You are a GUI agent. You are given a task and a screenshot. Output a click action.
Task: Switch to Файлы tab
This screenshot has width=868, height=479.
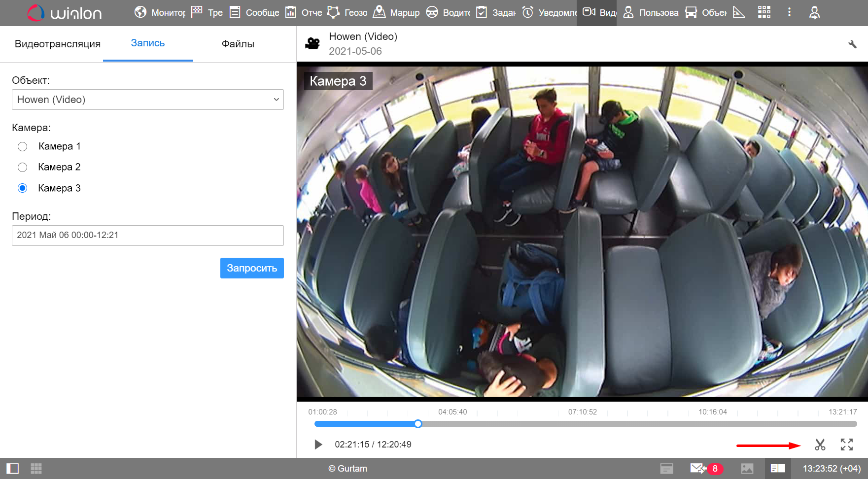[238, 44]
